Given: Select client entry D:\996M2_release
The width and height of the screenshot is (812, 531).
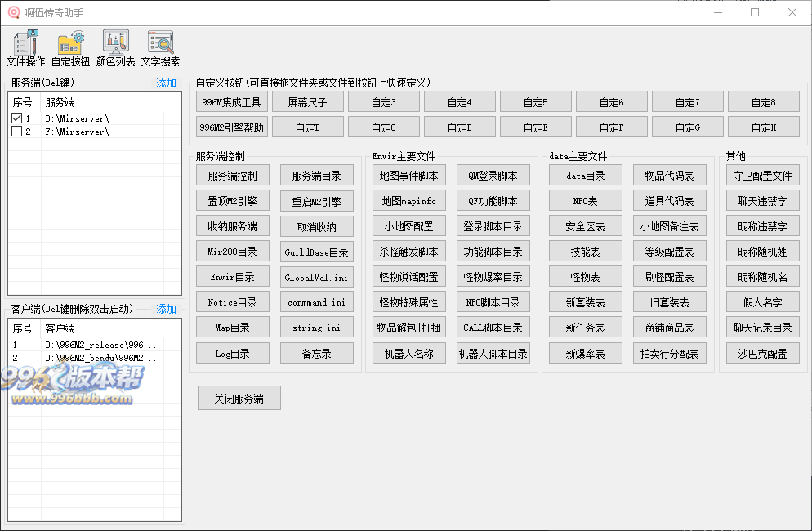Looking at the screenshot, I should point(100,345).
